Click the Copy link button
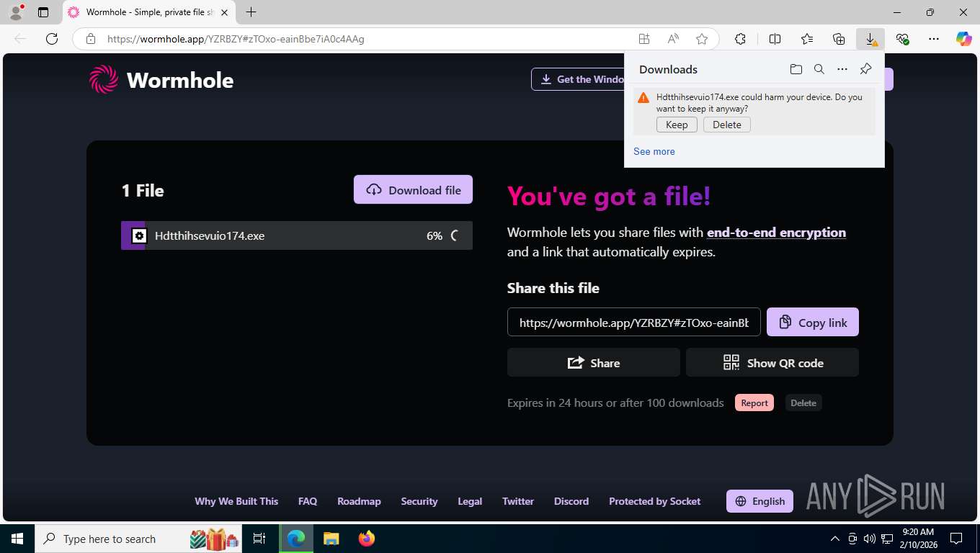980x553 pixels. [x=813, y=322]
